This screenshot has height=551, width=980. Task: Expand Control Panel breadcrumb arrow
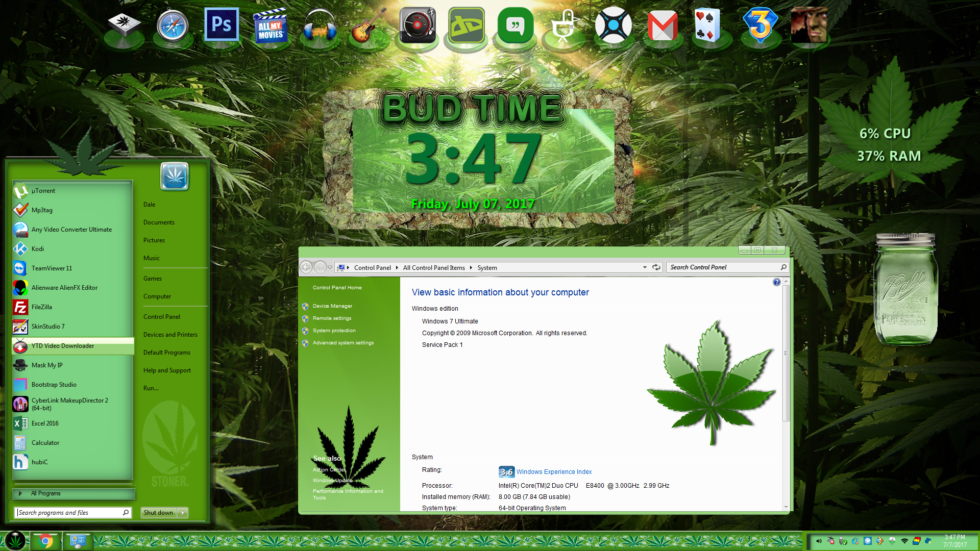click(x=397, y=268)
